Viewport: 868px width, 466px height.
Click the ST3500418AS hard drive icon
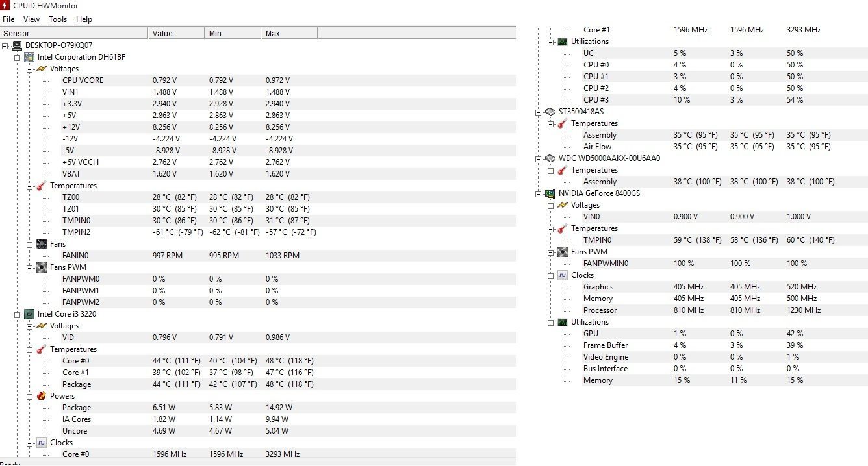tap(550, 112)
